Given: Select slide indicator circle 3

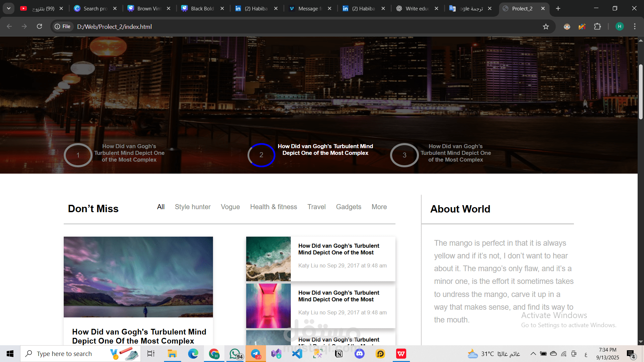Looking at the screenshot, I should click(x=405, y=155).
